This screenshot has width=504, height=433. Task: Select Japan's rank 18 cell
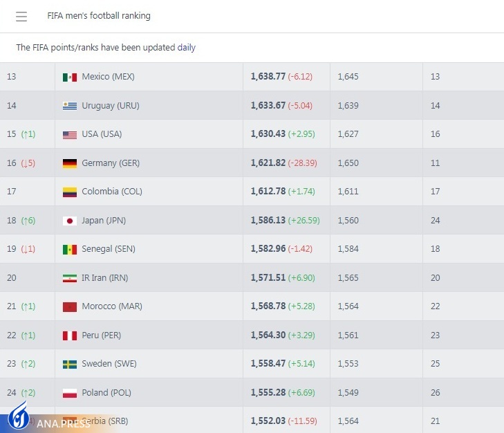pos(12,221)
